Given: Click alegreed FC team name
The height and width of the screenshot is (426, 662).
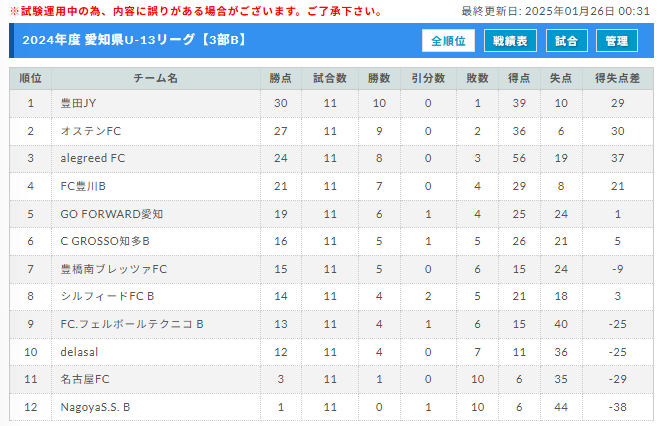Looking at the screenshot, I should pos(92,158).
